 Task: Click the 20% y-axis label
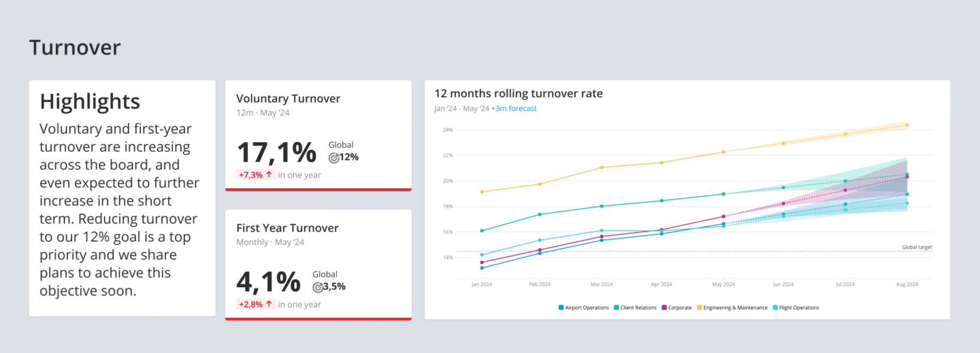pyautogui.click(x=447, y=181)
